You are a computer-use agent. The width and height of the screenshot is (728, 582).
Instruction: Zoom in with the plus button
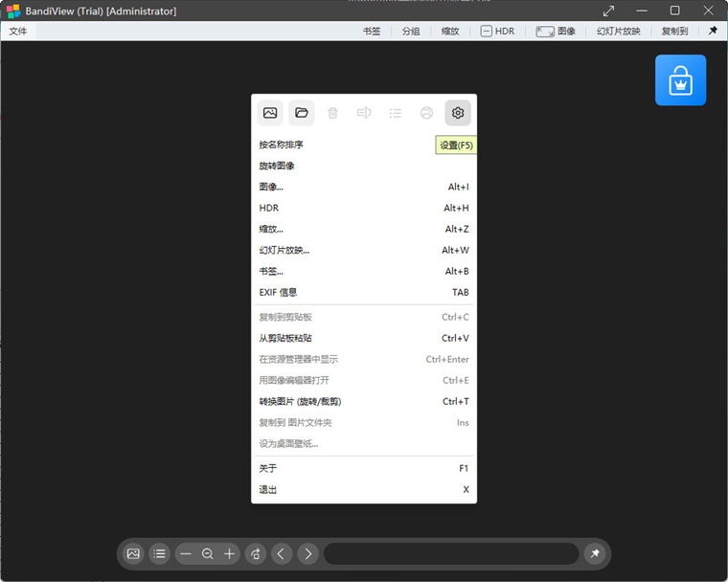tap(229, 553)
